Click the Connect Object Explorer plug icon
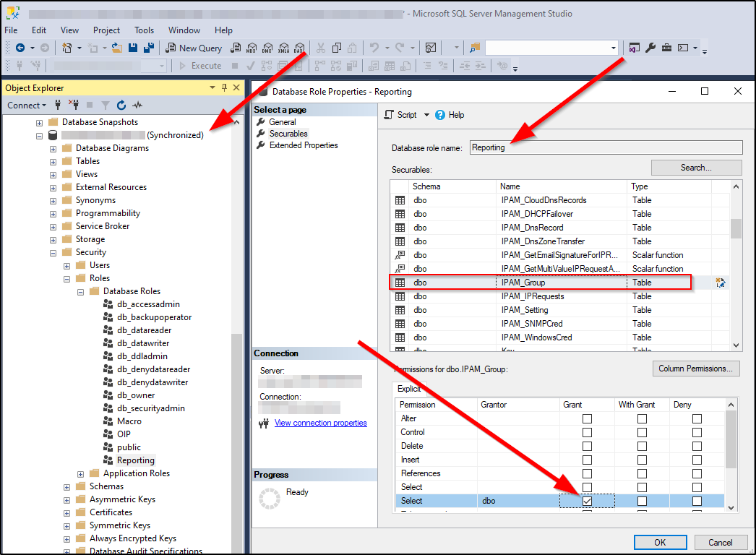Image resolution: width=756 pixels, height=555 pixels. coord(58,105)
